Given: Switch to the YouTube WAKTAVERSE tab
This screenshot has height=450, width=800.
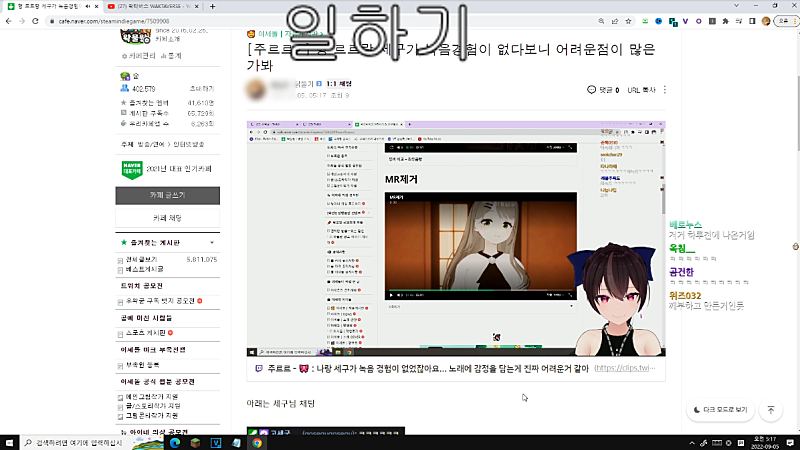Looking at the screenshot, I should tap(153, 6).
